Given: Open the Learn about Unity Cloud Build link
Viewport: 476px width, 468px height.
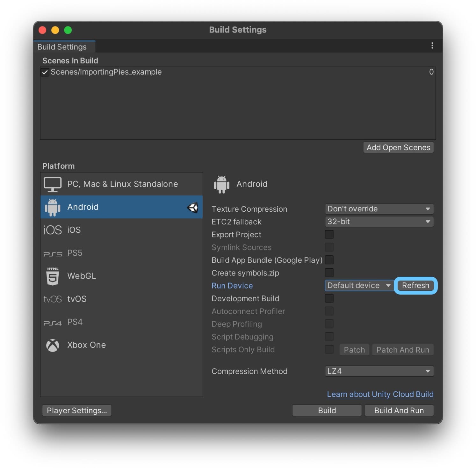Looking at the screenshot, I should (380, 394).
